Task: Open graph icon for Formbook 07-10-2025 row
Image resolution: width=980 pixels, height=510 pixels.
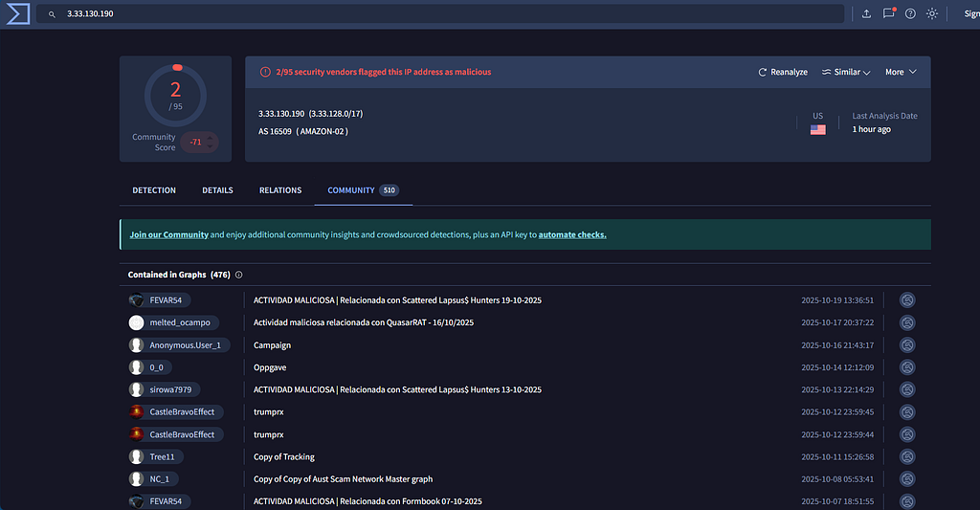Action: click(907, 501)
